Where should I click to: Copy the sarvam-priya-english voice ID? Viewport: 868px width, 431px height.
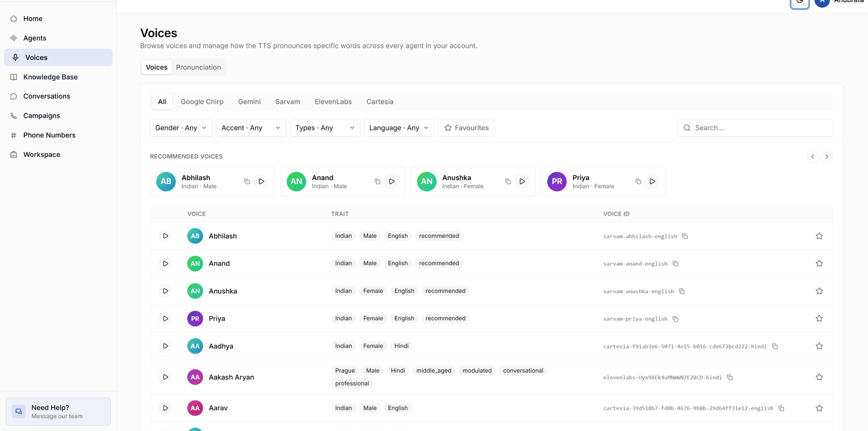[x=675, y=319]
